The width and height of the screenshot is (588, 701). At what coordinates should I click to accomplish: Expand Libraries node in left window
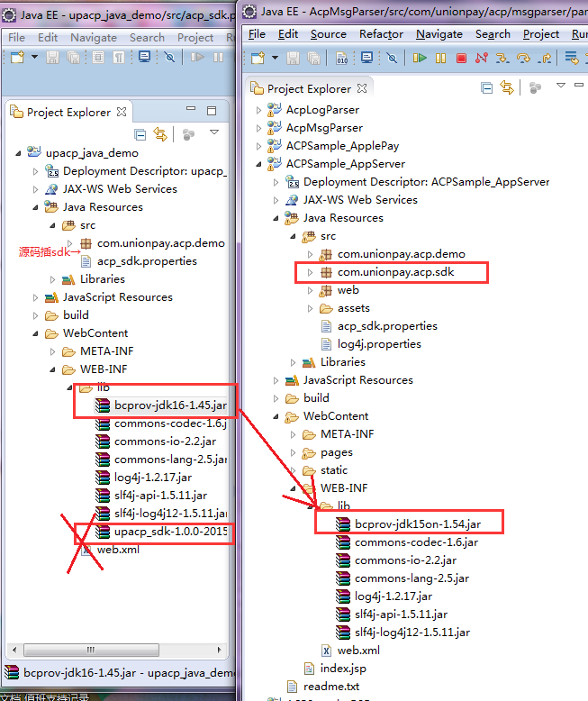click(53, 280)
